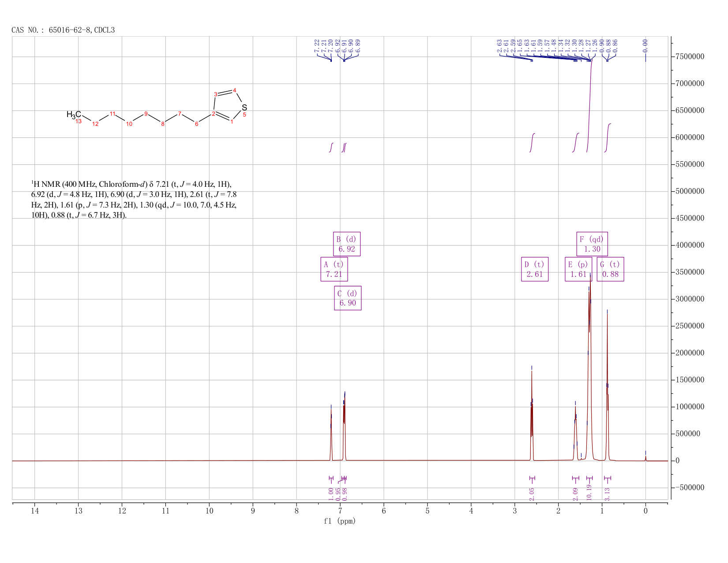Screen dimensions: 728x563
Task: Select the integral curve above 2.61 triplet
Action: pos(533,143)
